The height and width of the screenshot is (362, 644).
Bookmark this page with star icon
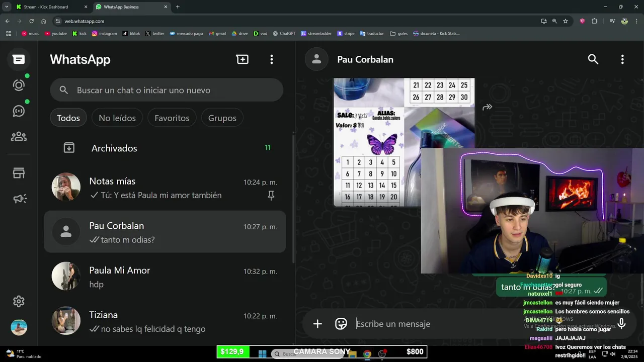tap(566, 21)
